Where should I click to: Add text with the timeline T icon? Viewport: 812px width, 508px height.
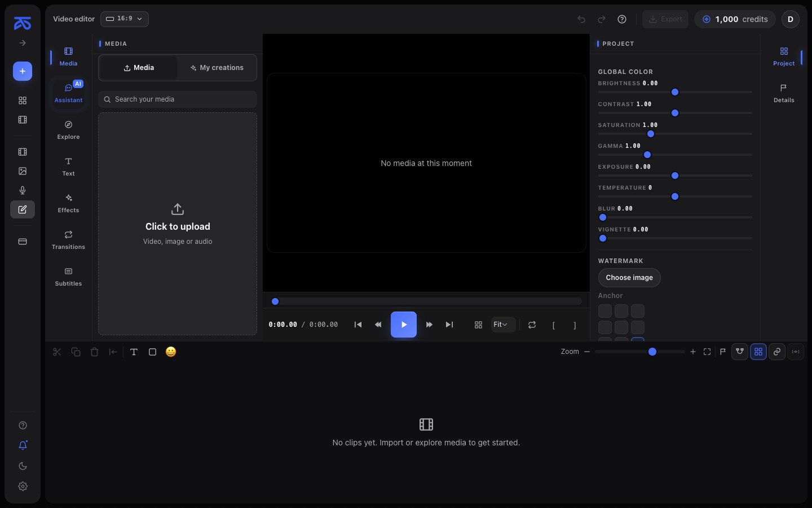click(x=134, y=352)
